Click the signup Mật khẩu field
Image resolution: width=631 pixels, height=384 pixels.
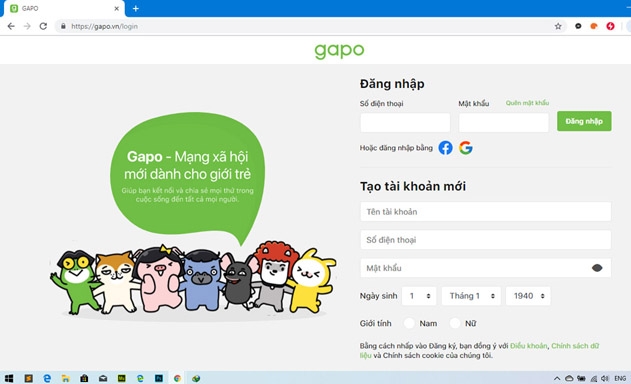pos(486,268)
